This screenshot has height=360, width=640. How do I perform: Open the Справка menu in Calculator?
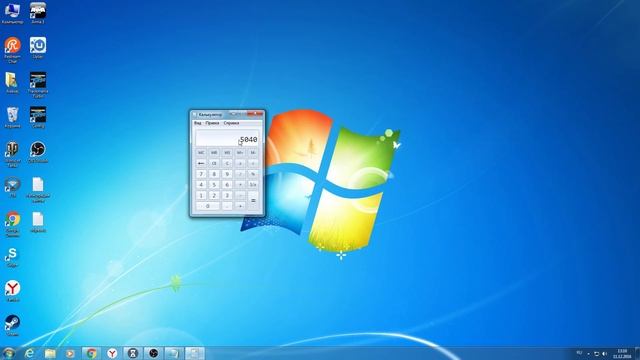click(x=231, y=123)
